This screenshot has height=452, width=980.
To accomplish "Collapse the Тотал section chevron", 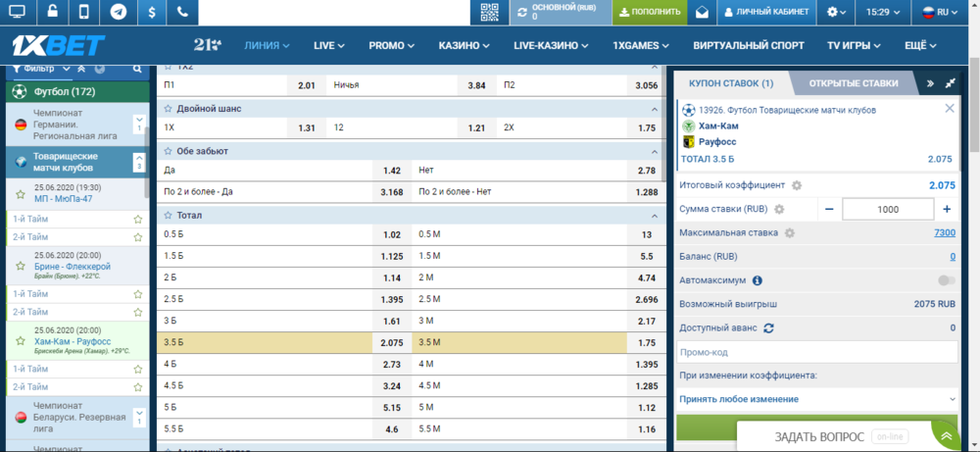I will 655,216.
